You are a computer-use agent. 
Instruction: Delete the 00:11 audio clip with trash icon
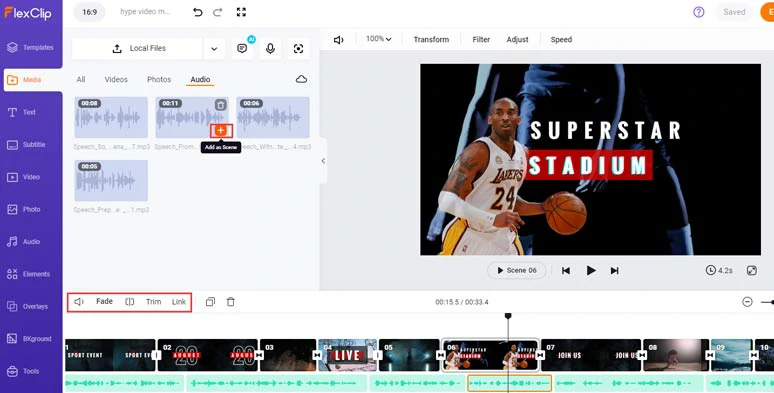[x=221, y=105]
